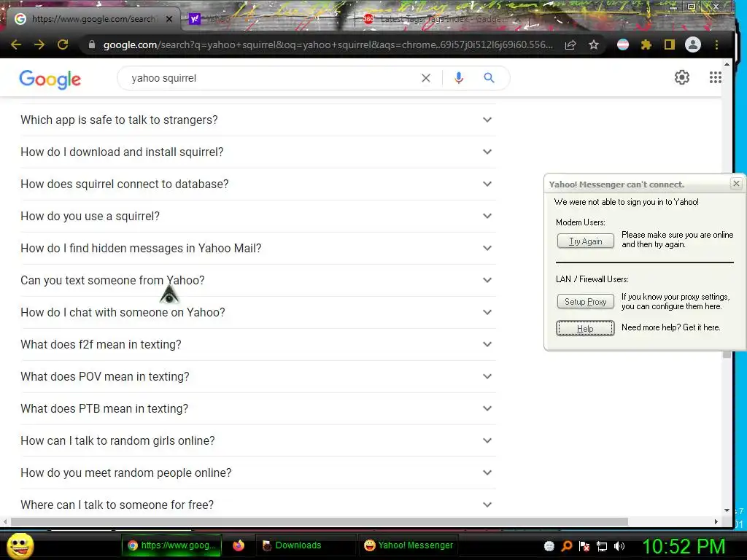This screenshot has height=560, width=747.
Task: Open the Google apps grid icon
Action: coord(716,77)
